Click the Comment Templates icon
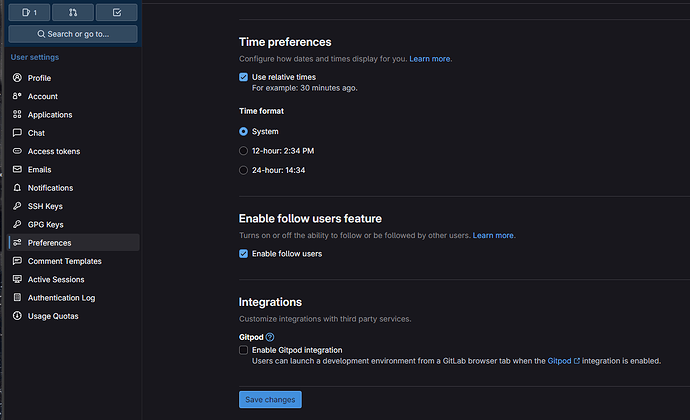 tap(17, 261)
